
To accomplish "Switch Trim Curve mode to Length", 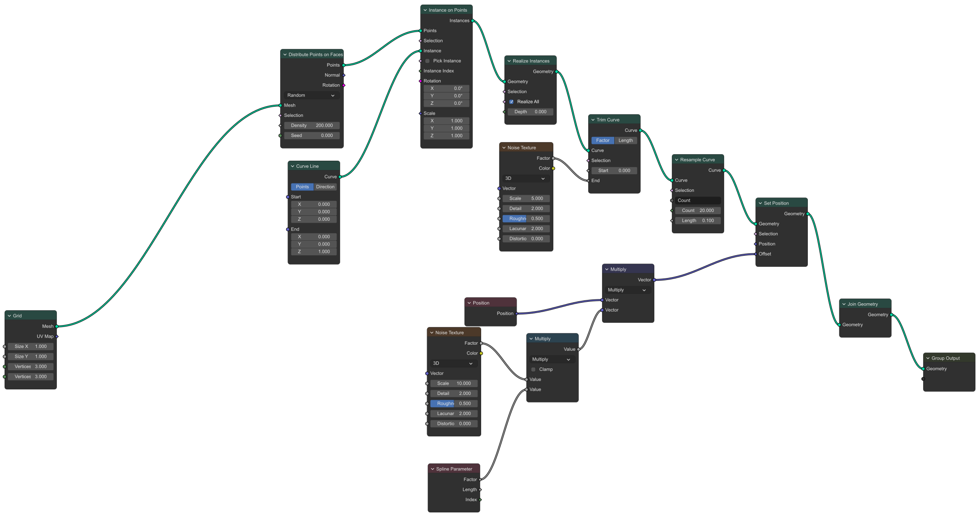I will pyautogui.click(x=625, y=140).
